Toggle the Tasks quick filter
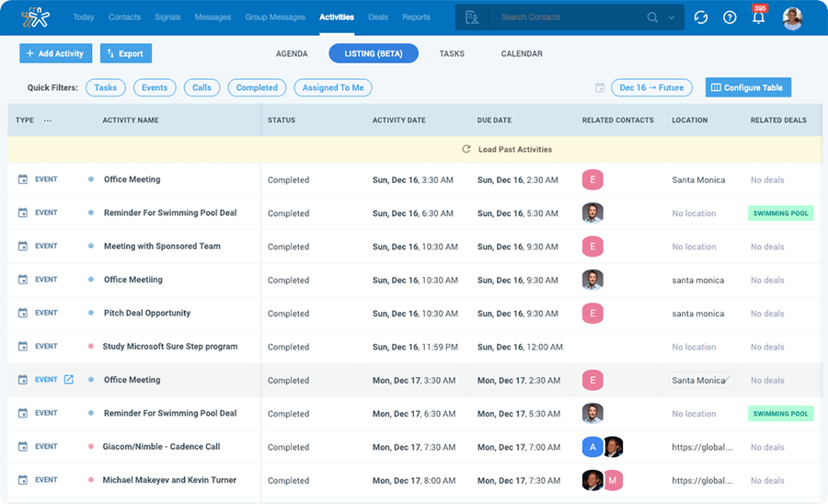Viewport: 828px width, 504px height. 106,87
